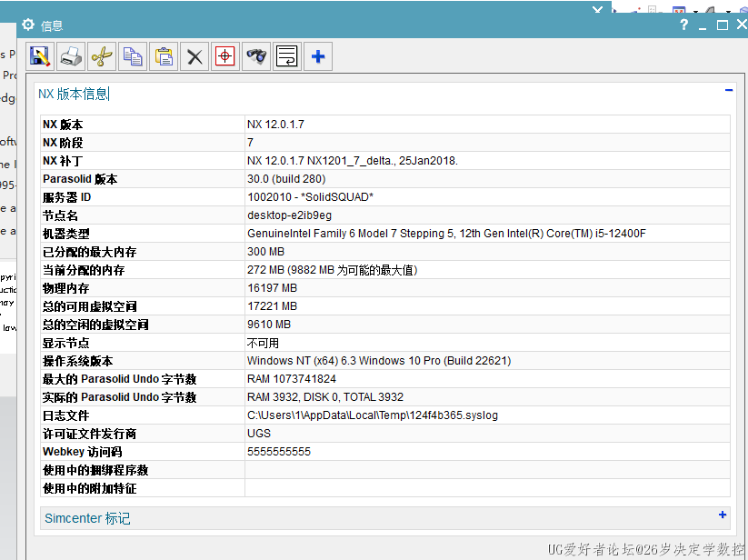Select the 300 MB max memory value
The image size is (748, 560).
pos(265,252)
